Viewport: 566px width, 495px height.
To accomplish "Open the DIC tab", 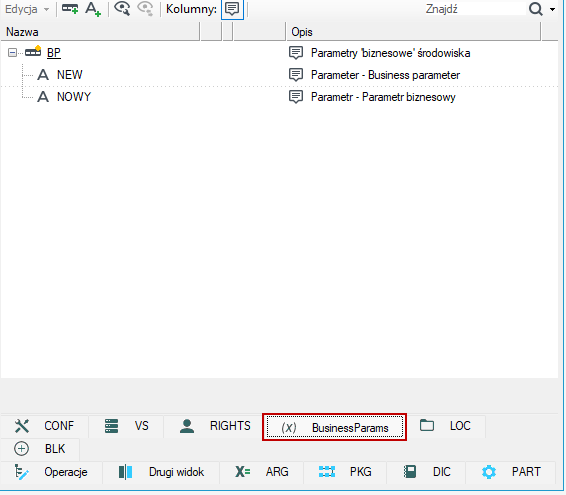I will click(426, 472).
